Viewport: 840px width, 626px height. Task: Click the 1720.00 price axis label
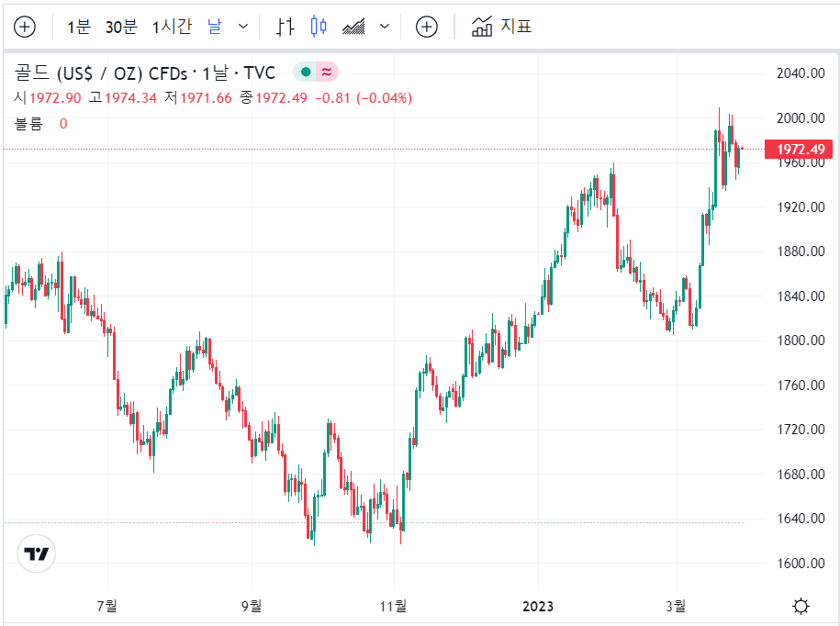(x=801, y=429)
